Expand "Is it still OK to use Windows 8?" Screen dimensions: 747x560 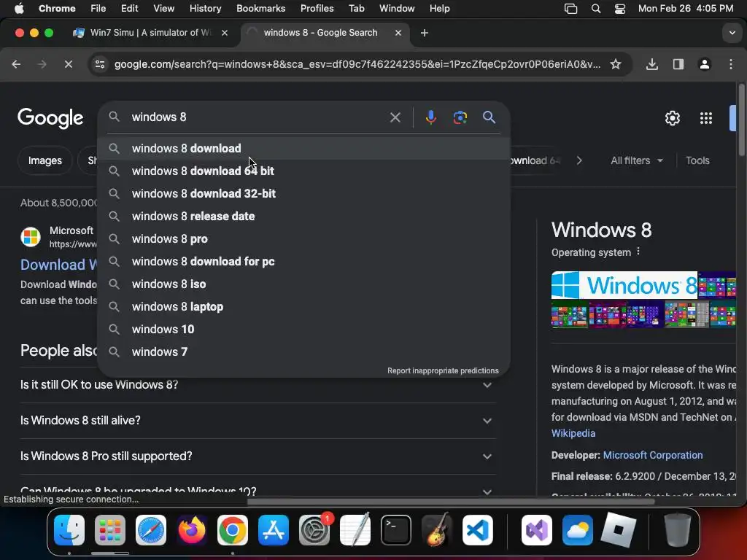pyautogui.click(x=258, y=385)
